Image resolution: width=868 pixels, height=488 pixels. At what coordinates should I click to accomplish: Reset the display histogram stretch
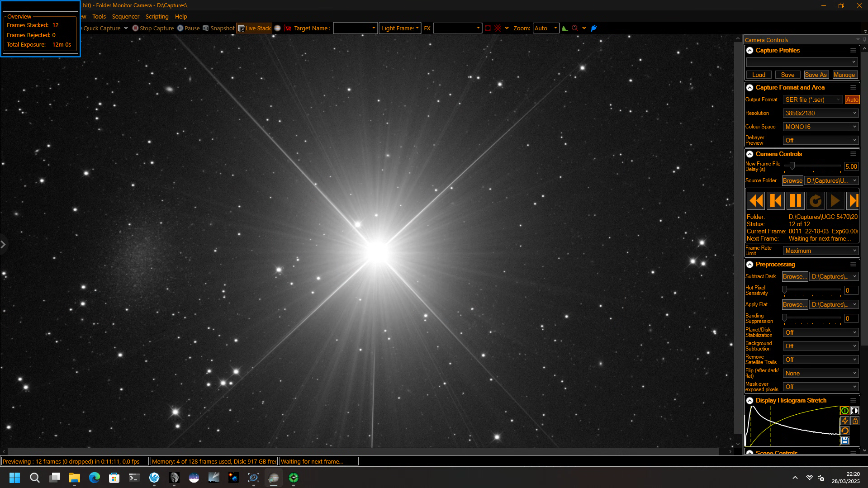[x=844, y=431]
